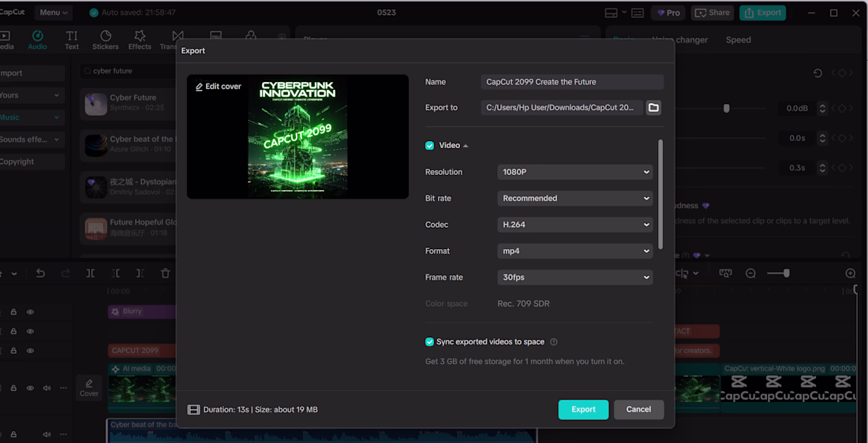Expand the Music category in sidebar
Image resolution: width=868 pixels, height=443 pixels.
[31, 117]
